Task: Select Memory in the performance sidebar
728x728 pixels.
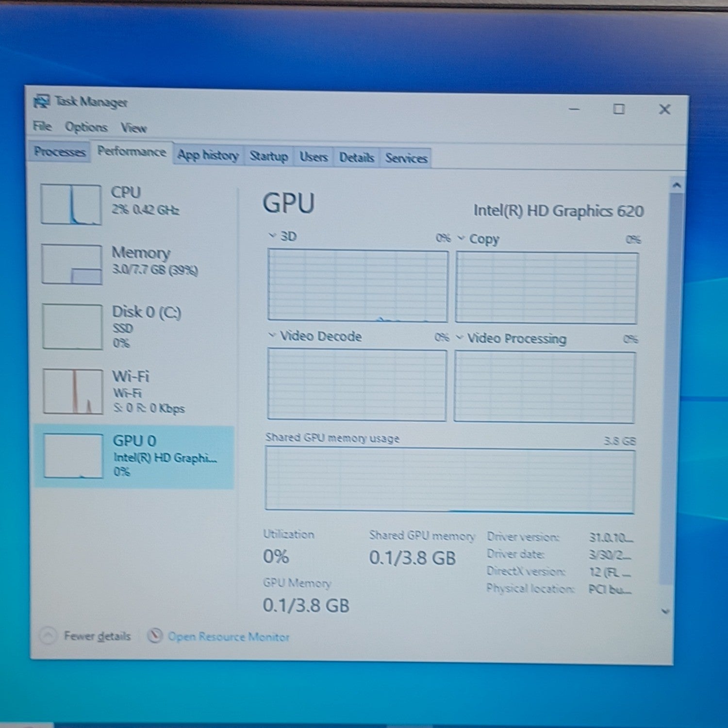Action: (x=134, y=265)
